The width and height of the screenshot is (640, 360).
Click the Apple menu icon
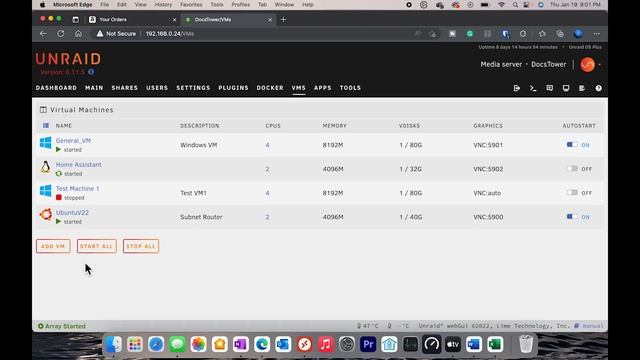tap(42, 4)
